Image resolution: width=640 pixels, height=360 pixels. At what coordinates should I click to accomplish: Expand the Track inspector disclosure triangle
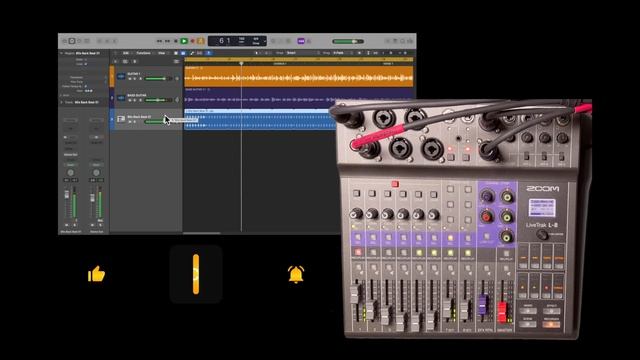(x=62, y=102)
